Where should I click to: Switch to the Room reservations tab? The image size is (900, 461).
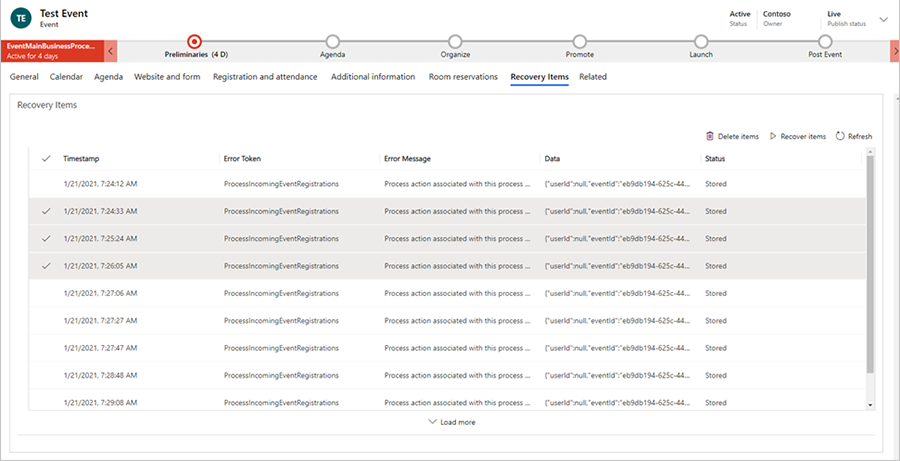pyautogui.click(x=462, y=77)
